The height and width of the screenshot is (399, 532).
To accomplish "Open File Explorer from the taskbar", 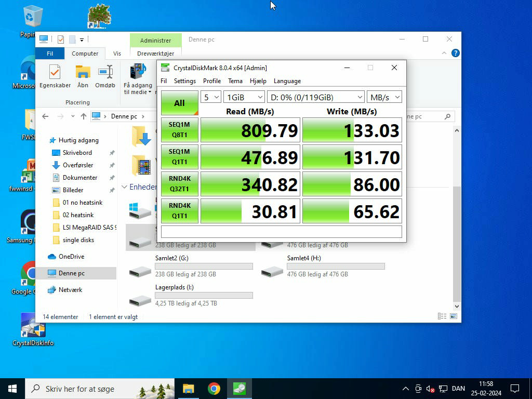I will tap(188, 389).
